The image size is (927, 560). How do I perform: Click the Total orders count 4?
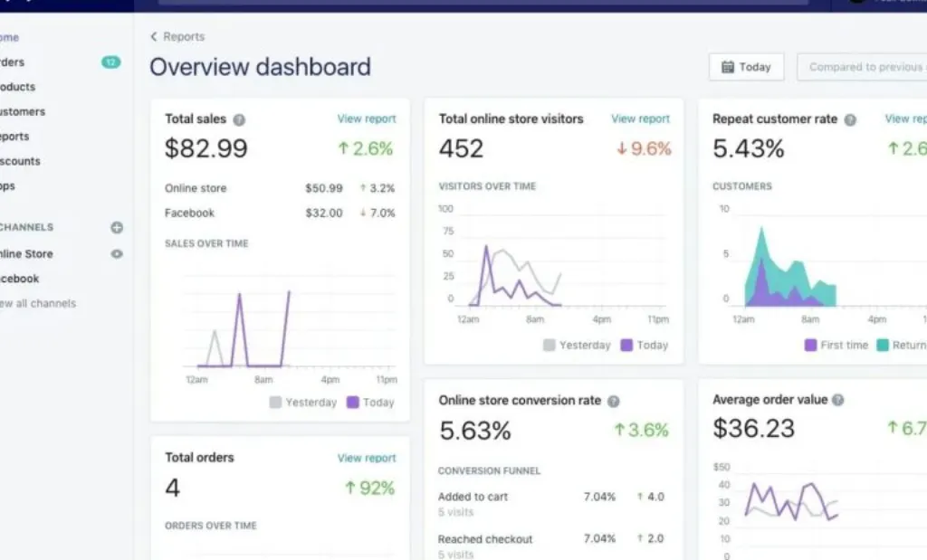(172, 488)
